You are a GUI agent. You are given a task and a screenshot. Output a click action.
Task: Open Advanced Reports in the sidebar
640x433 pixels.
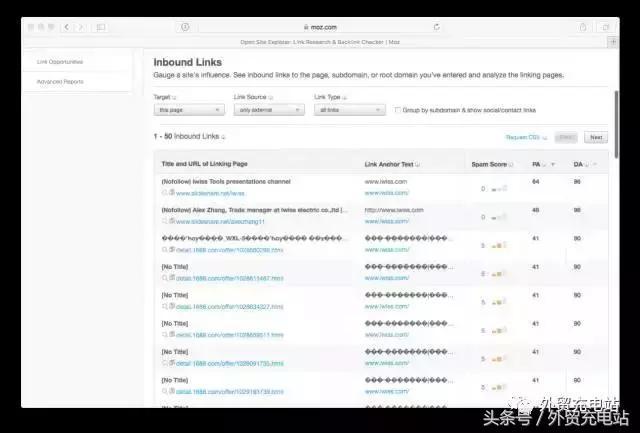[x=60, y=82]
